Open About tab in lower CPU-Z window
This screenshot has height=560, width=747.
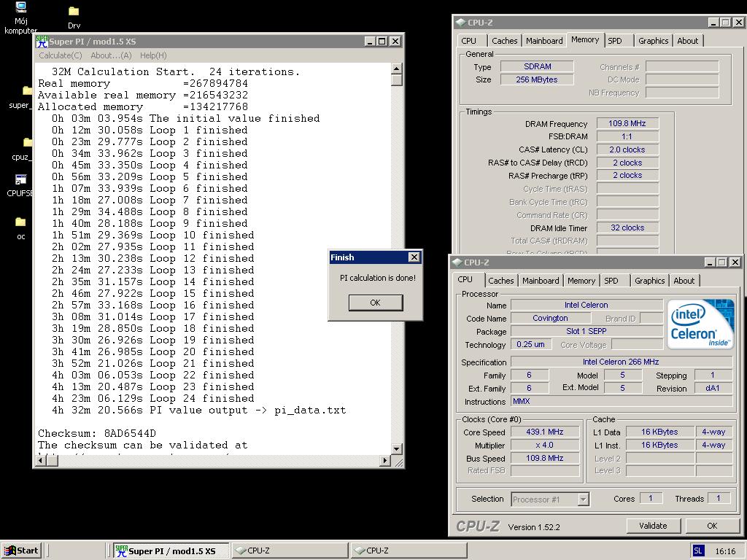point(684,281)
